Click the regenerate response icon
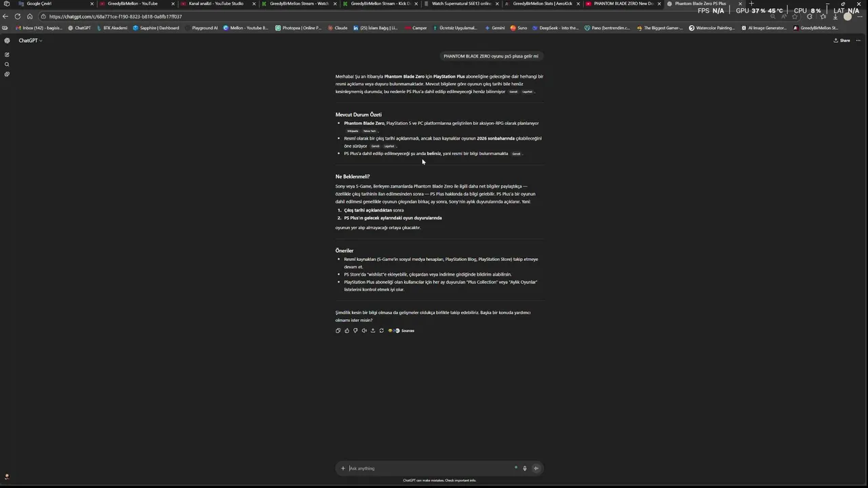 click(x=381, y=331)
